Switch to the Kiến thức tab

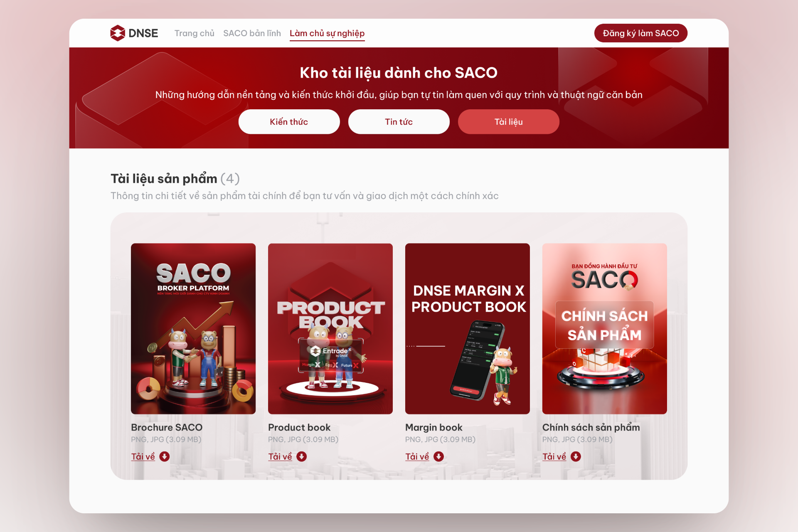point(289,122)
